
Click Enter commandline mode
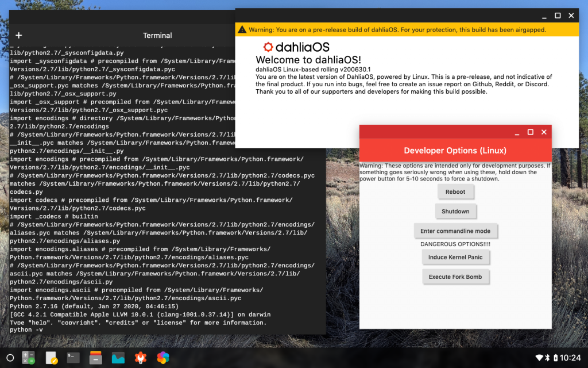point(455,231)
